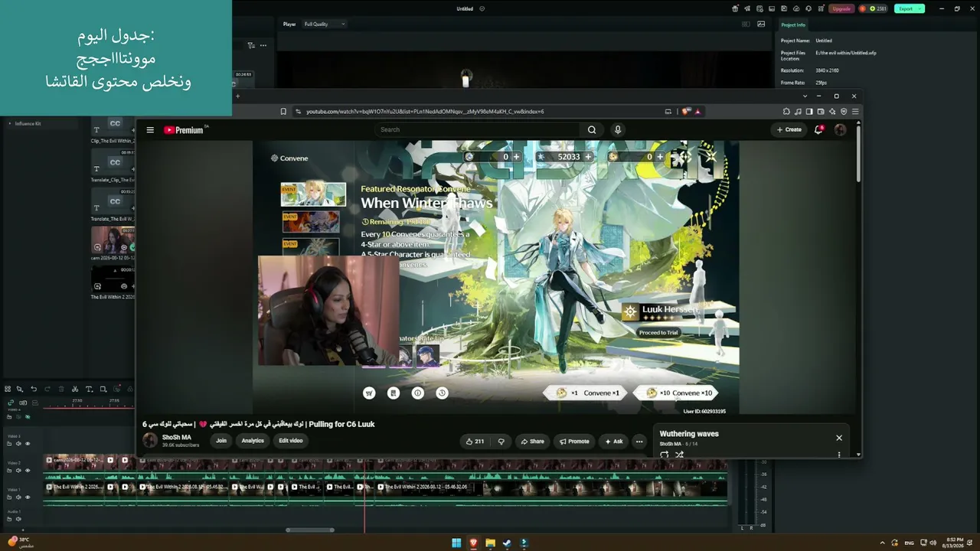Select the Filmora split scissors tool

(75, 390)
